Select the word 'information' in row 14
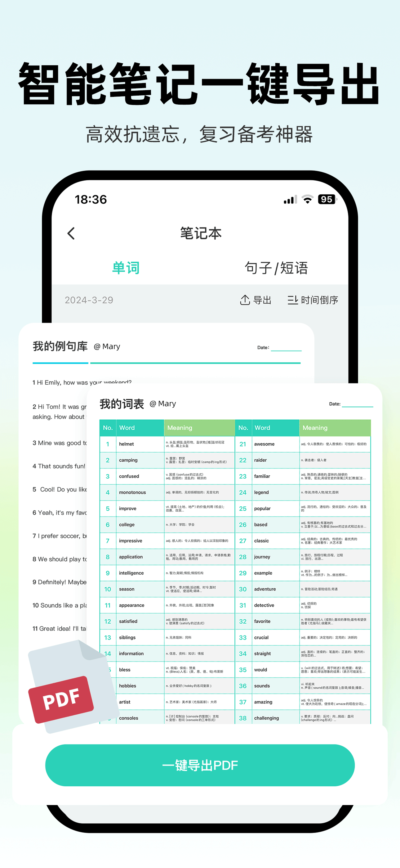The width and height of the screenshot is (400, 868). point(131,653)
